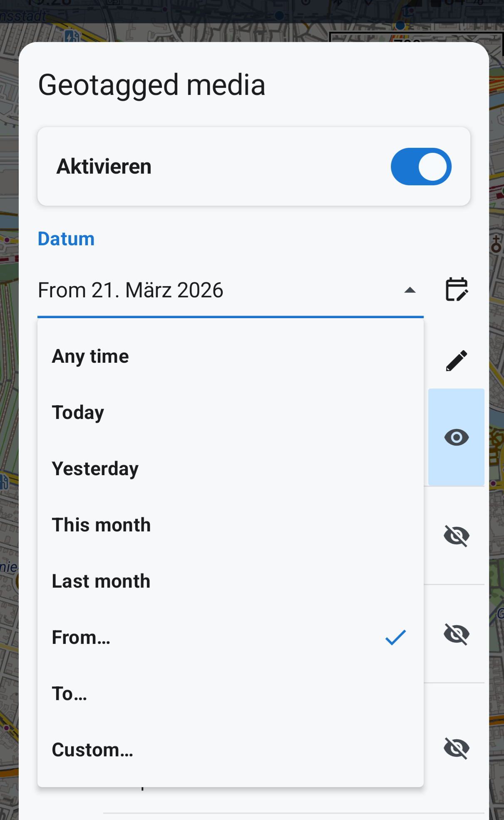
Task: Select Any time from the date list
Action: [90, 356]
